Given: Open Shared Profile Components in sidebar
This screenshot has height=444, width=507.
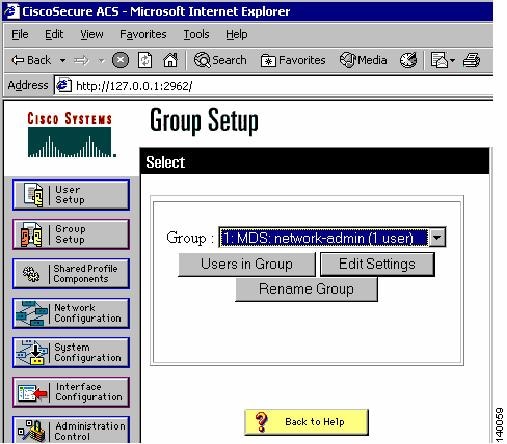Looking at the screenshot, I should point(71,274).
